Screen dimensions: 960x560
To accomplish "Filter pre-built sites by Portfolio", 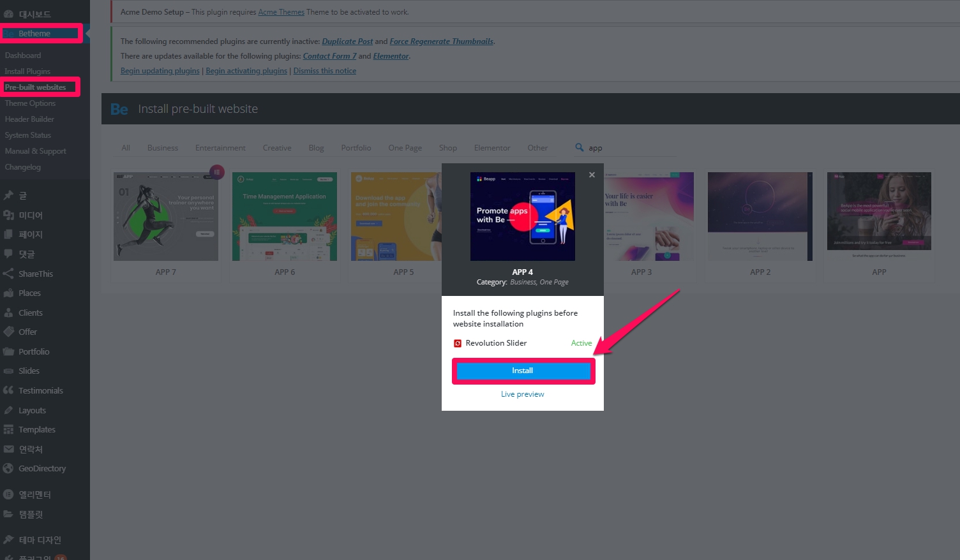I will (x=356, y=148).
